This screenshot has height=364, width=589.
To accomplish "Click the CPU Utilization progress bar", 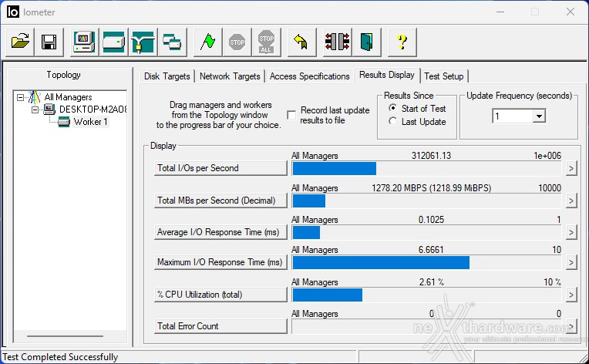I will click(x=426, y=295).
